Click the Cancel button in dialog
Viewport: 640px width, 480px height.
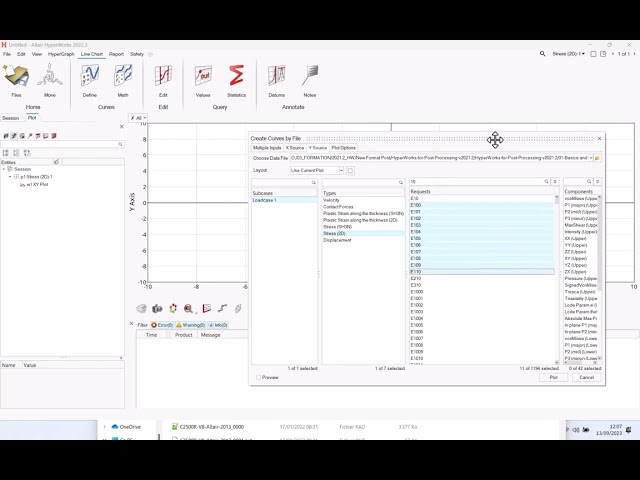pos(587,378)
